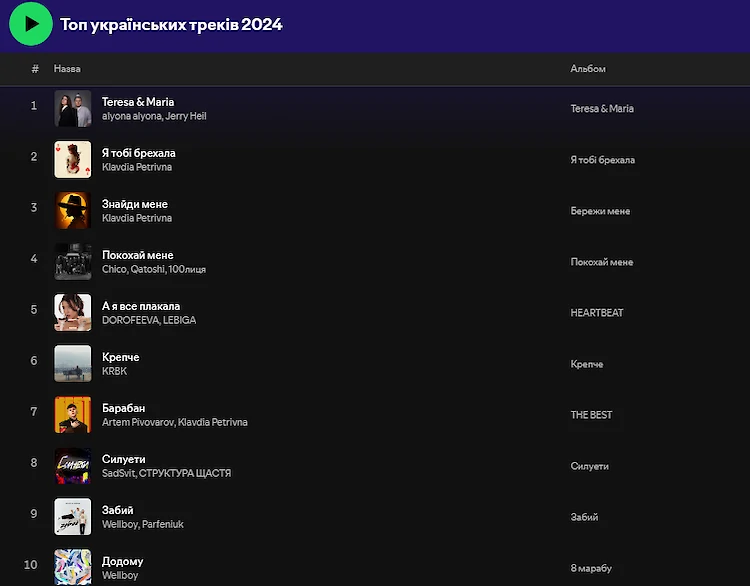Select track number 3

(34, 208)
